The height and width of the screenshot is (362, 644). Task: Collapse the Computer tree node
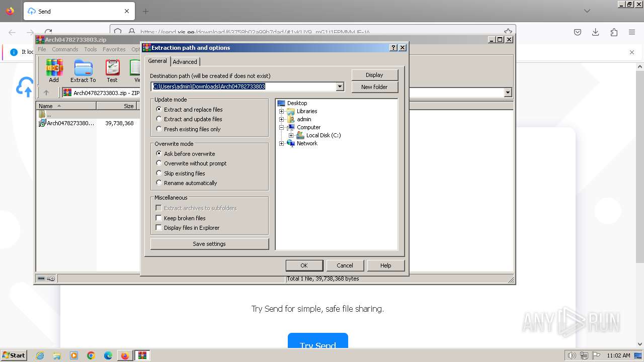tap(281, 127)
